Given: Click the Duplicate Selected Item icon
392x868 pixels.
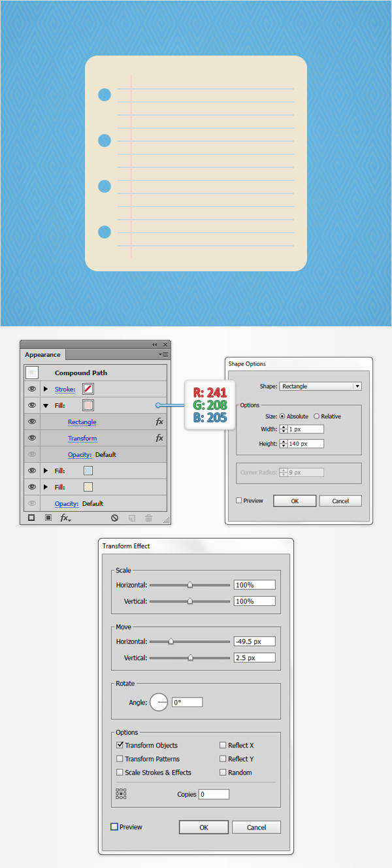Looking at the screenshot, I should 132,518.
